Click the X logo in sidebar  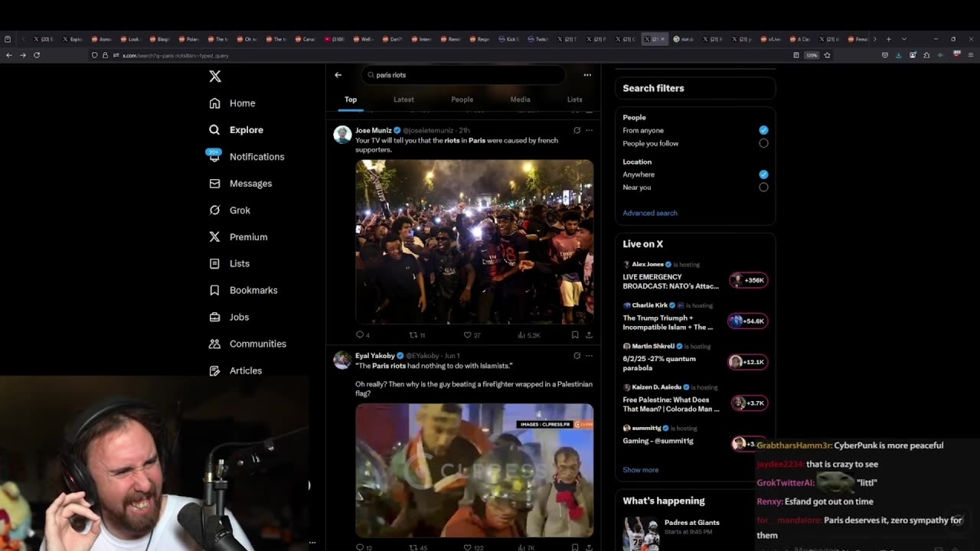(215, 77)
